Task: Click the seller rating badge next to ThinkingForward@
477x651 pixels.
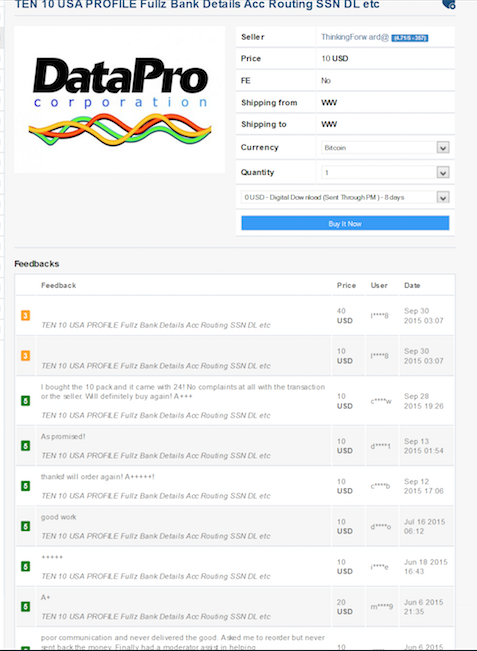Action: tap(410, 38)
